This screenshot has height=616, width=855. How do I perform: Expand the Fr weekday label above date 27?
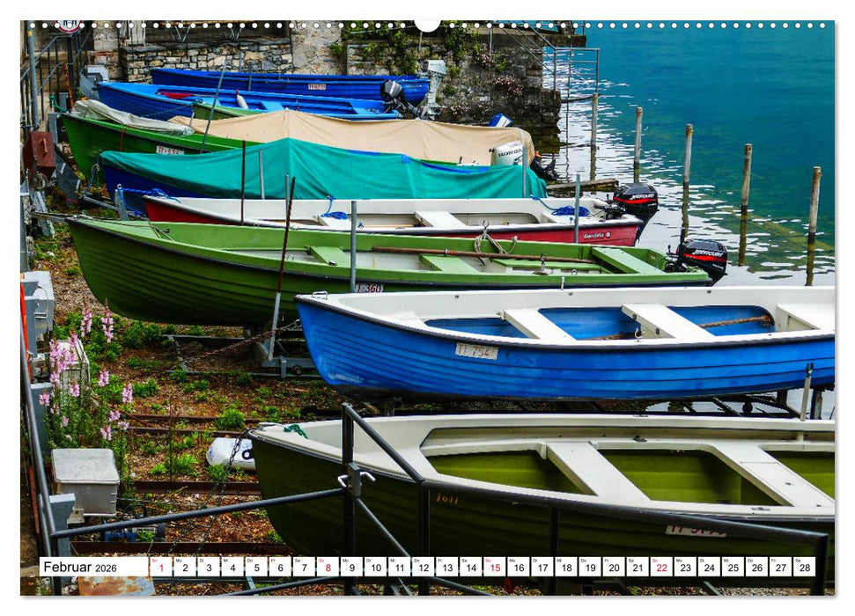click(774, 561)
